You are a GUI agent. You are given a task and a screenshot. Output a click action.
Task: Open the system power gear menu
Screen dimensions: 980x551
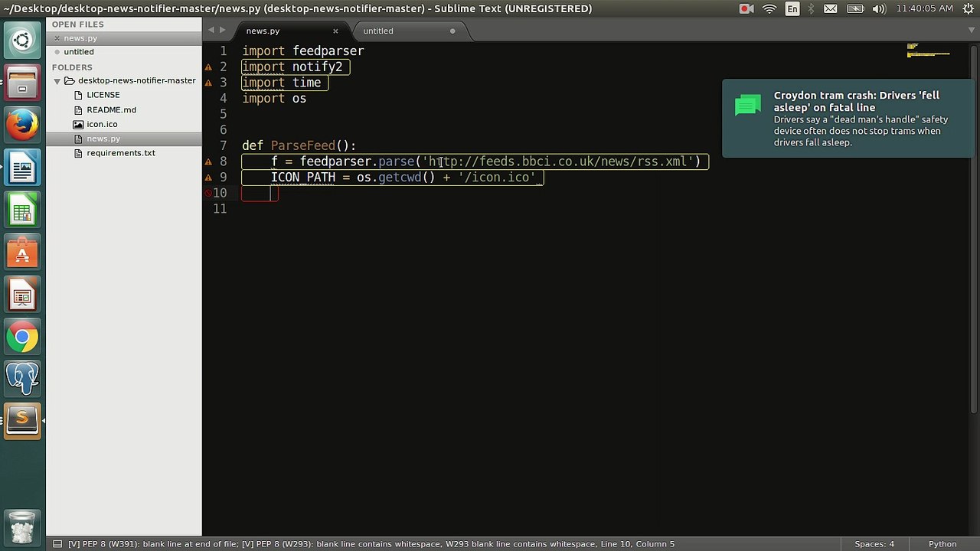coord(967,8)
